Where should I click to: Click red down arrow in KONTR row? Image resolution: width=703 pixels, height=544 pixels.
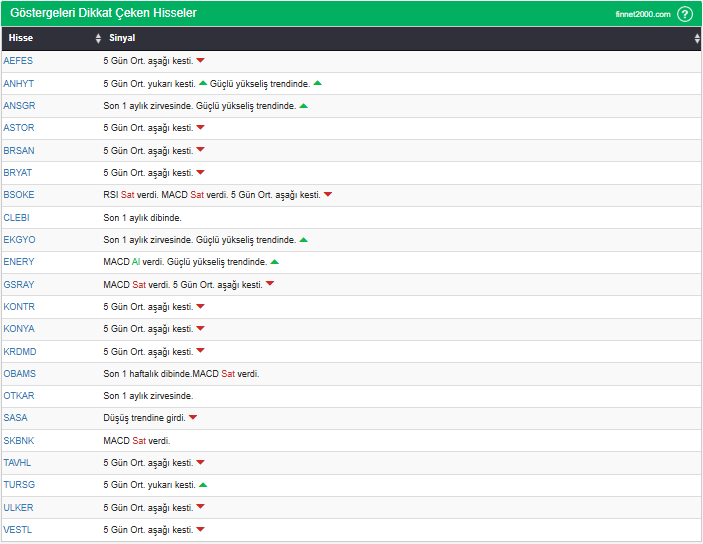pyautogui.click(x=200, y=306)
